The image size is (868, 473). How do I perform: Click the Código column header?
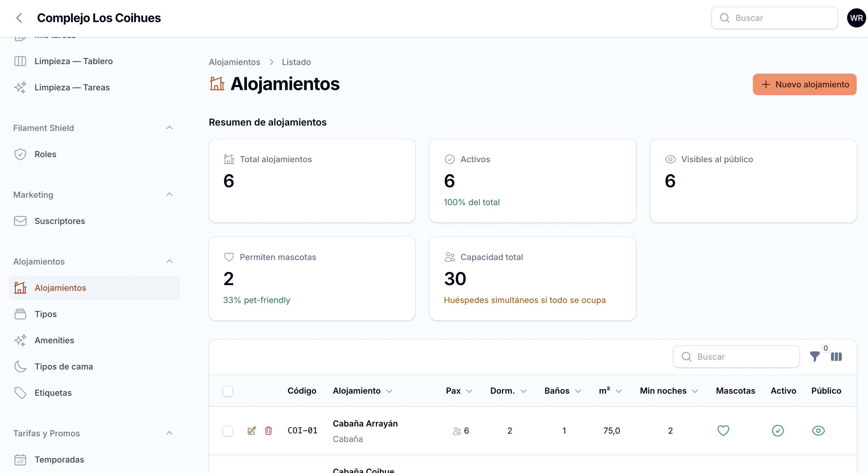302,391
